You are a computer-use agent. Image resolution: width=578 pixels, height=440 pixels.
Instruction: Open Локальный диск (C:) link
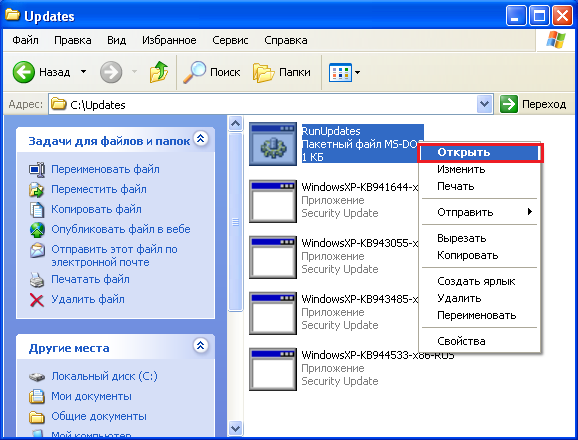pyautogui.click(x=104, y=376)
